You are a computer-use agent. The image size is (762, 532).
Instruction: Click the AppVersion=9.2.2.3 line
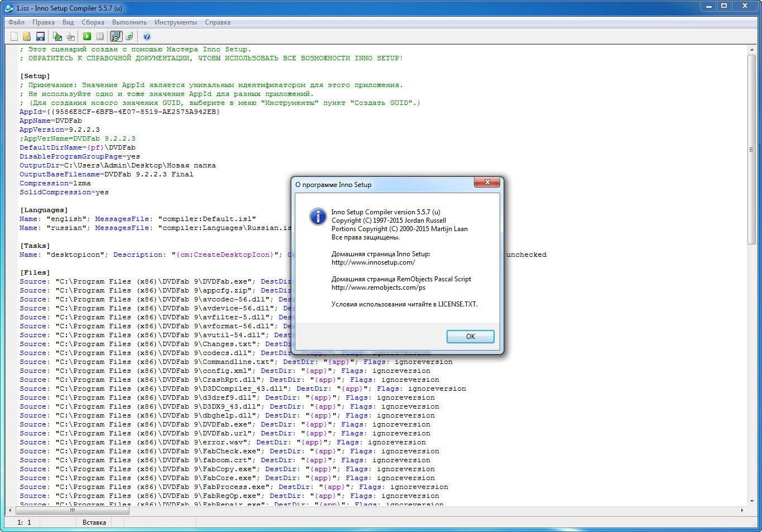(x=60, y=130)
